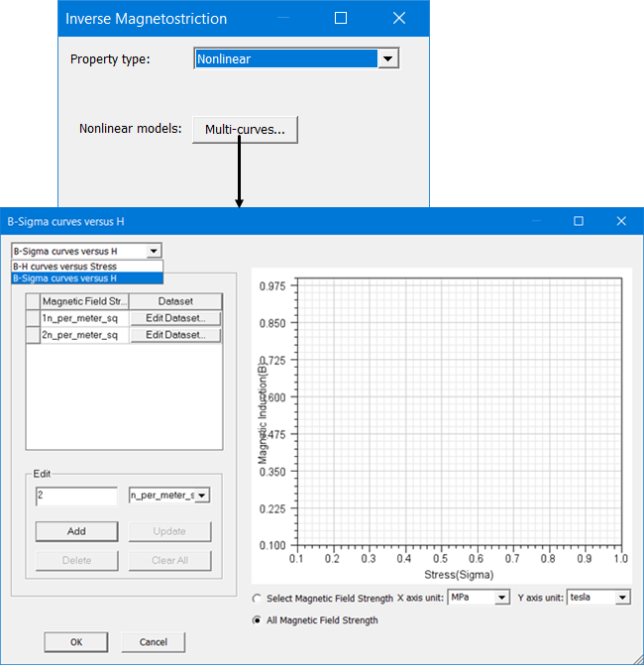Focus the Edit value input field
This screenshot has height=665, width=644.
click(76, 496)
